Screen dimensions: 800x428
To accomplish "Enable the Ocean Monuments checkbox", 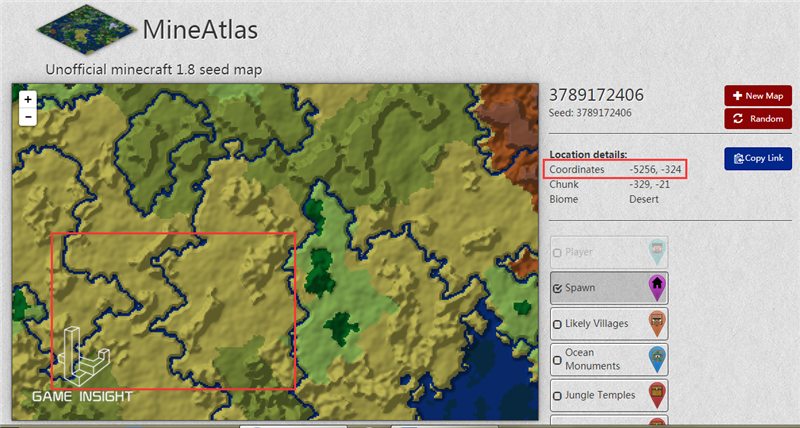I will (557, 360).
